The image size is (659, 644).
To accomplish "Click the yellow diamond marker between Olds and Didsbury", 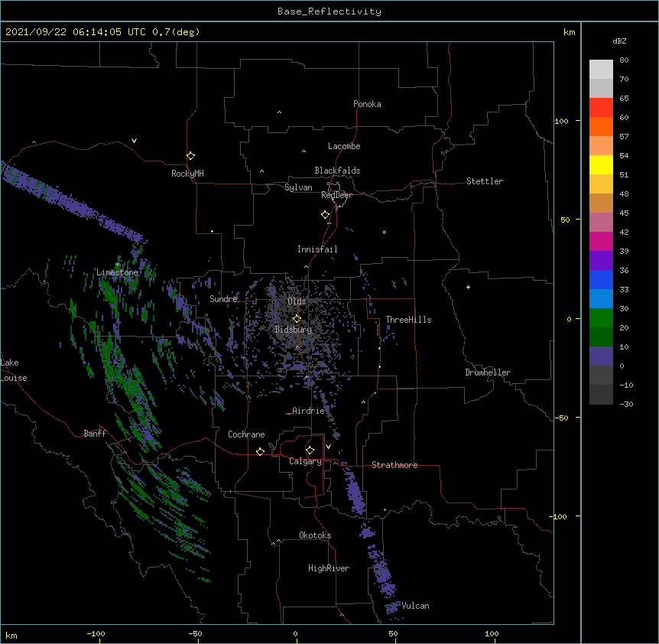I will [x=297, y=318].
